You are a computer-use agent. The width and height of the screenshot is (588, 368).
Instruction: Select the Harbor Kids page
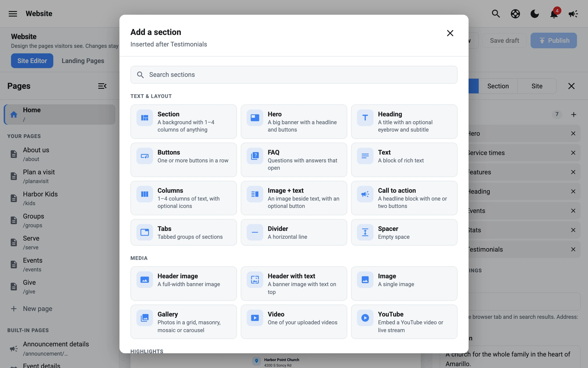[59, 198]
